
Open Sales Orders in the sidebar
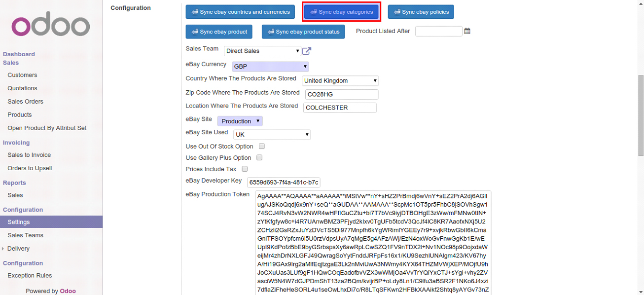point(25,102)
